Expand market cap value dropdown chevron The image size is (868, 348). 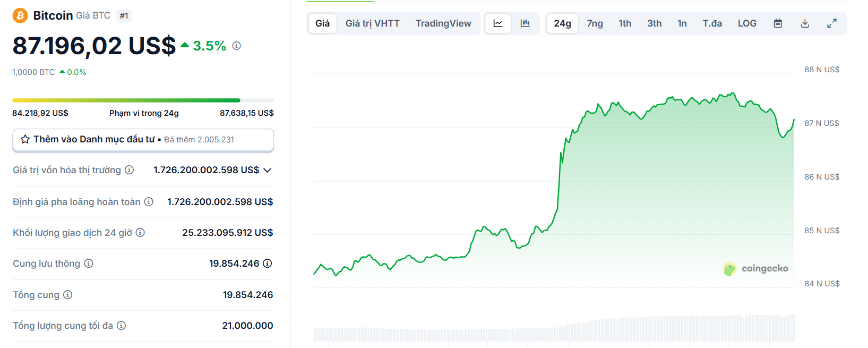pyautogui.click(x=268, y=170)
